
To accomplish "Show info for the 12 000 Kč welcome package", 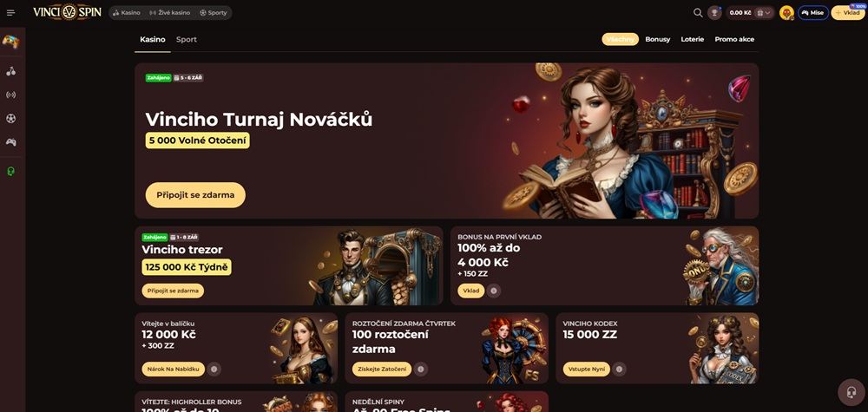I will tap(214, 369).
